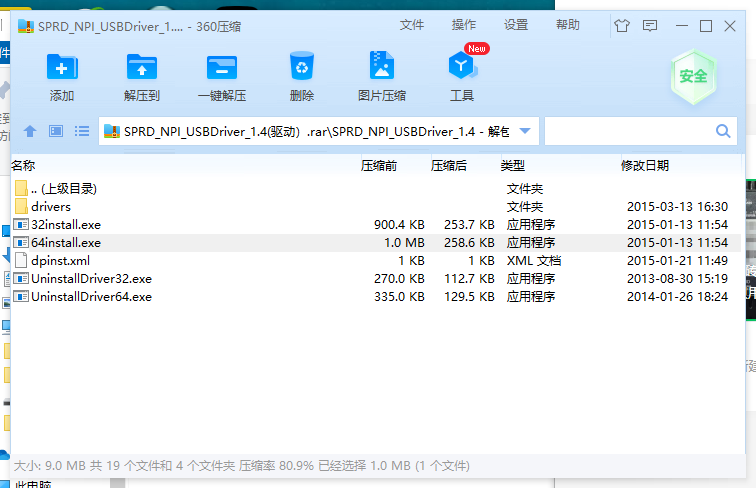Image resolution: width=756 pixels, height=488 pixels.
Task: Click the skin (shirt) icon in title bar
Action: (622, 25)
